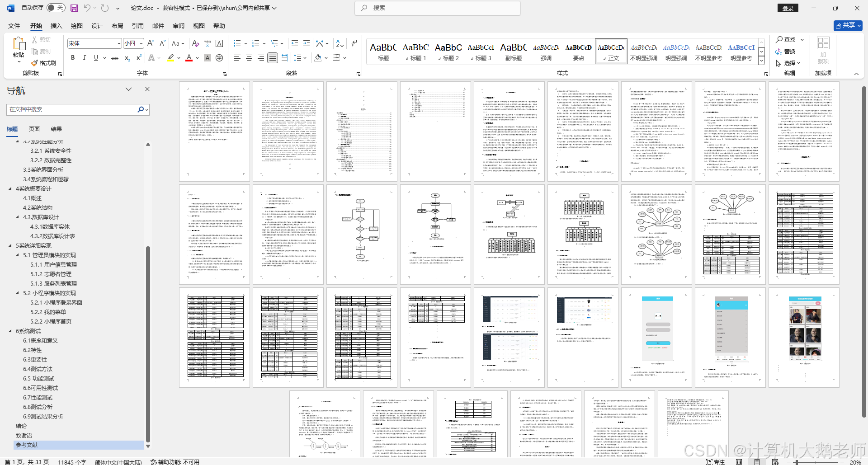Click the title bar search box
868x465 pixels.
(x=438, y=8)
